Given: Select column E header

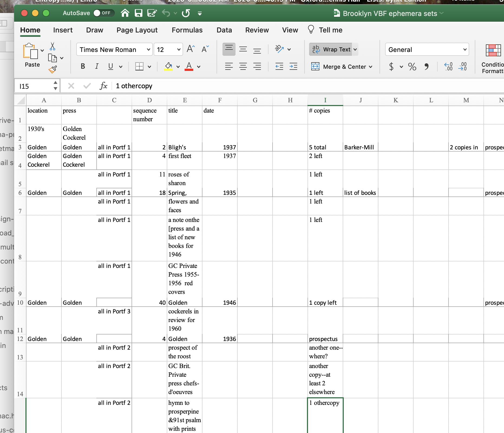Looking at the screenshot, I should tap(185, 100).
